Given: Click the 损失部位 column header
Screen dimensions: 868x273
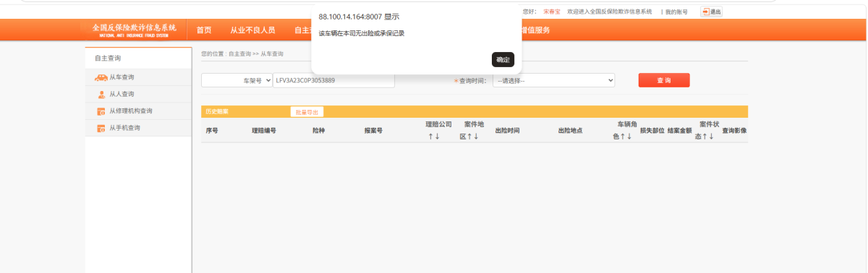Looking at the screenshot, I should pyautogui.click(x=652, y=131).
